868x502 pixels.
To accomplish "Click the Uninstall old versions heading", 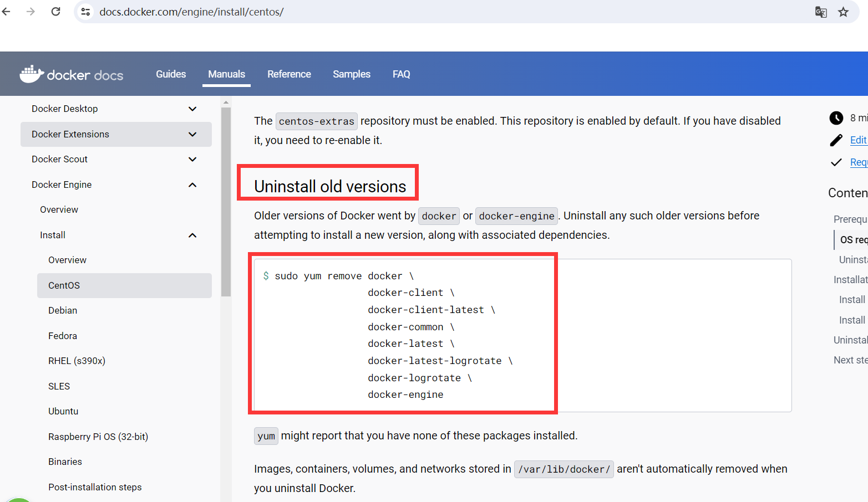I will [x=330, y=186].
